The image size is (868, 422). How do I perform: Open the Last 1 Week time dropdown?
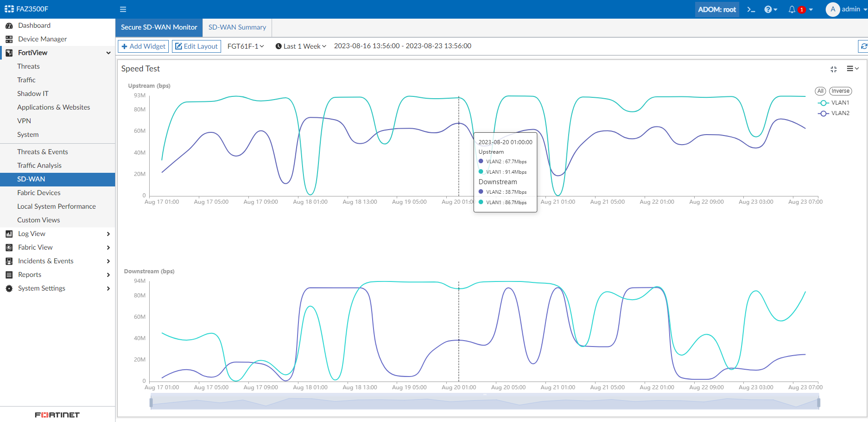[x=301, y=46]
